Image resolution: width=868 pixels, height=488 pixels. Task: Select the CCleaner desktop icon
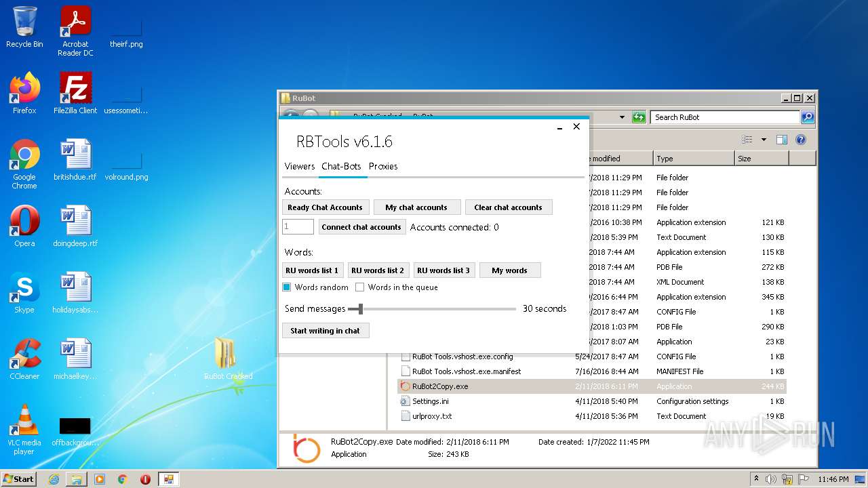(24, 359)
